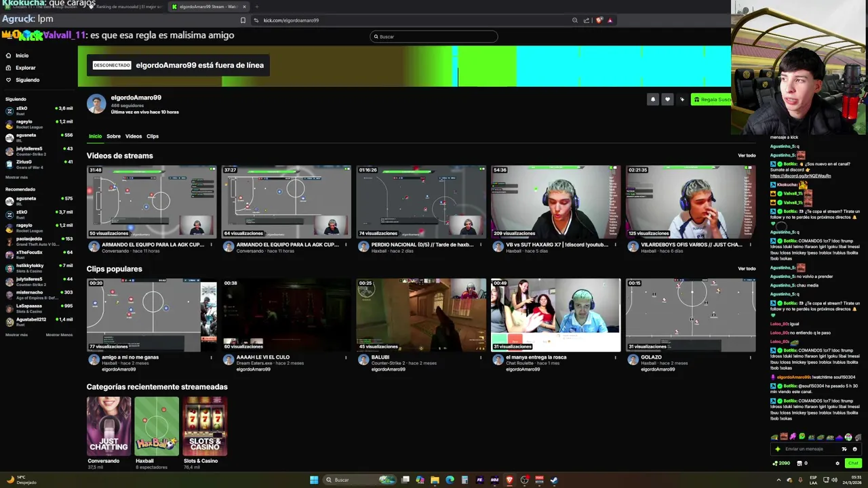Open the 31:48 stream video thumbnail
Viewport: 868px width, 488px height.
tap(151, 202)
